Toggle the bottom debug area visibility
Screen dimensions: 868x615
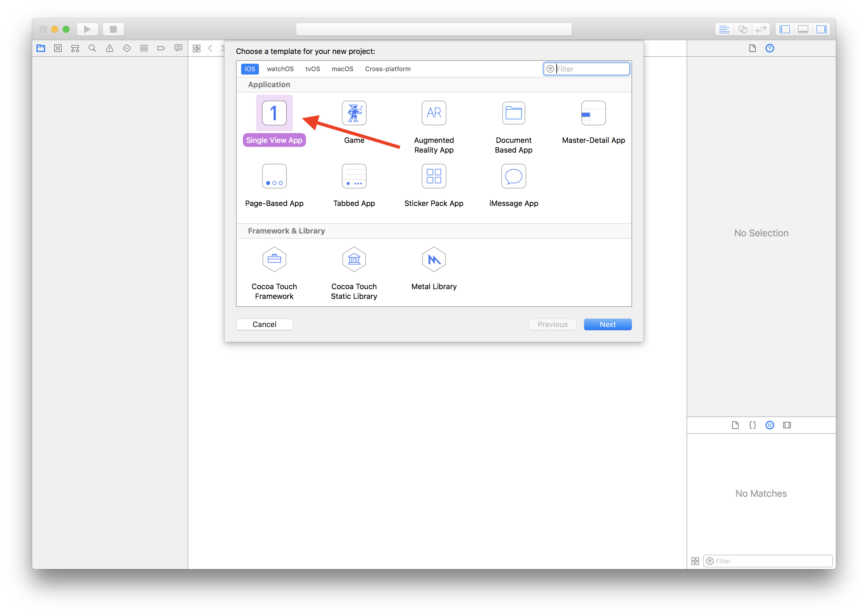(803, 29)
